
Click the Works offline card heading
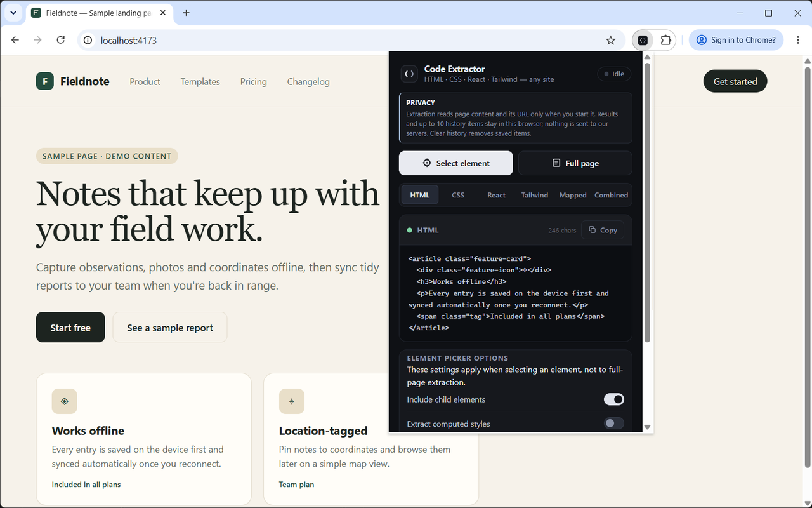point(88,431)
